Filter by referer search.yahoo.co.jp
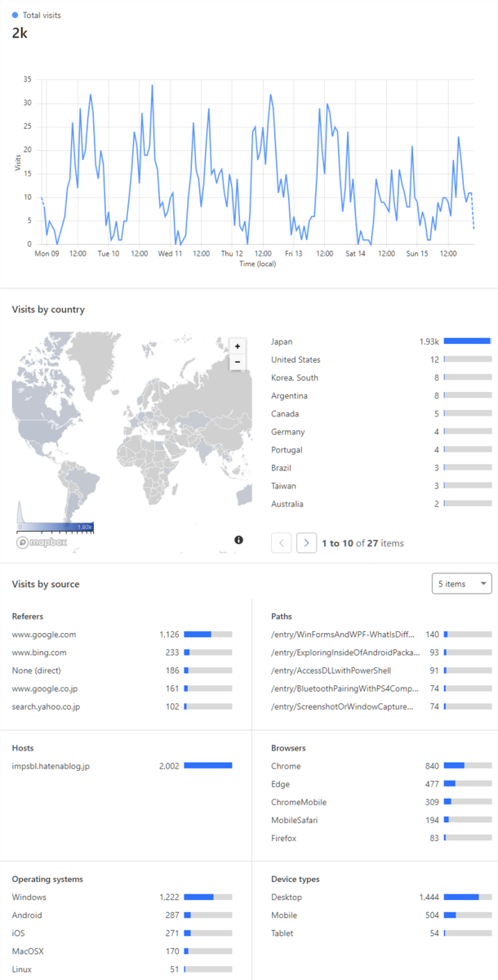The image size is (498, 980). pyautogui.click(x=46, y=706)
